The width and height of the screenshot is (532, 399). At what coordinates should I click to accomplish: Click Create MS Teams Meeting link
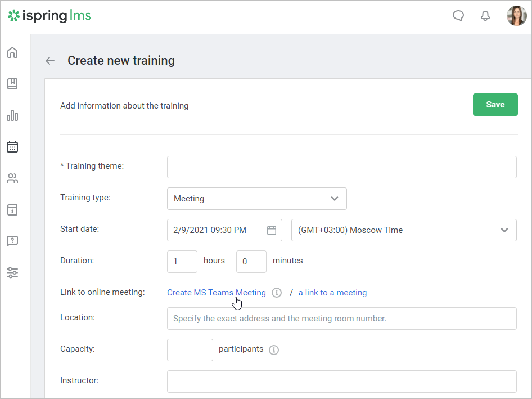pos(216,293)
